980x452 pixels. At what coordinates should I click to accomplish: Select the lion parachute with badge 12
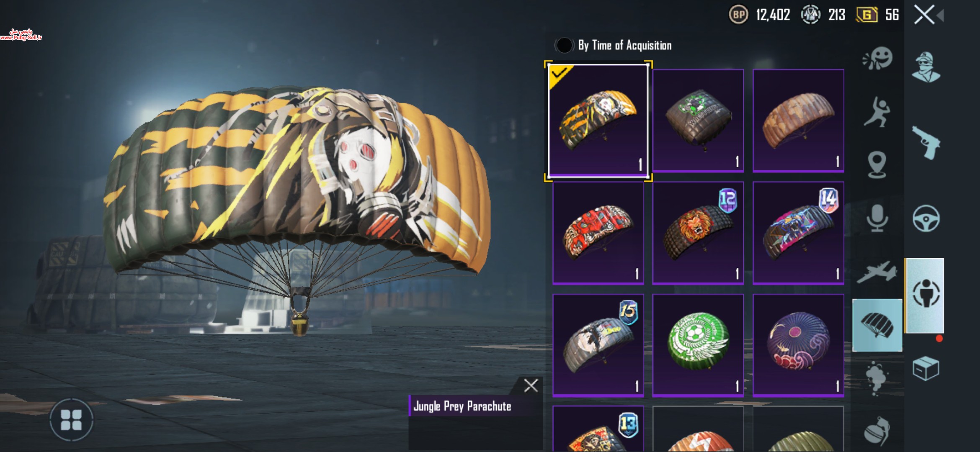[698, 233]
